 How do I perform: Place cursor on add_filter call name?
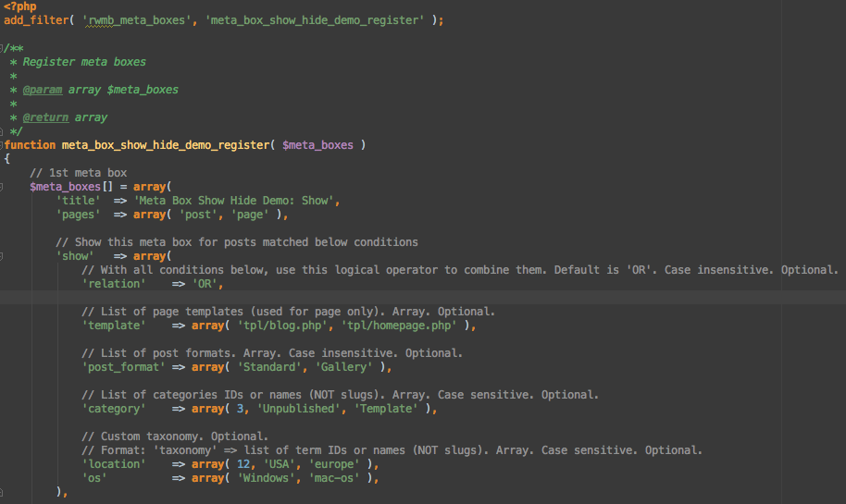point(36,20)
